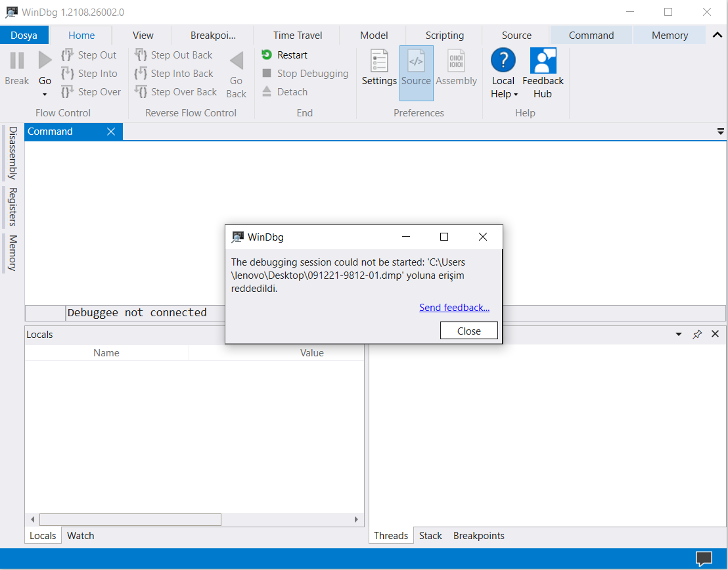This screenshot has width=728, height=570.
Task: Open the Scripting ribbon tab
Action: (x=445, y=36)
